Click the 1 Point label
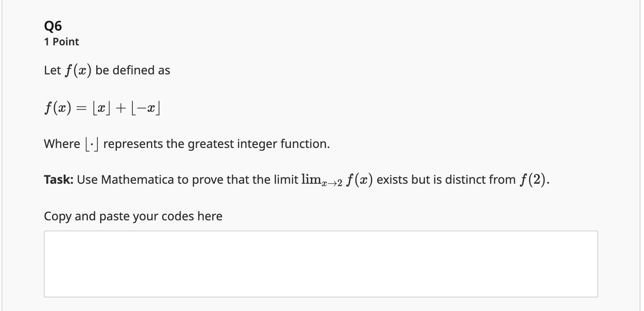 tap(61, 41)
